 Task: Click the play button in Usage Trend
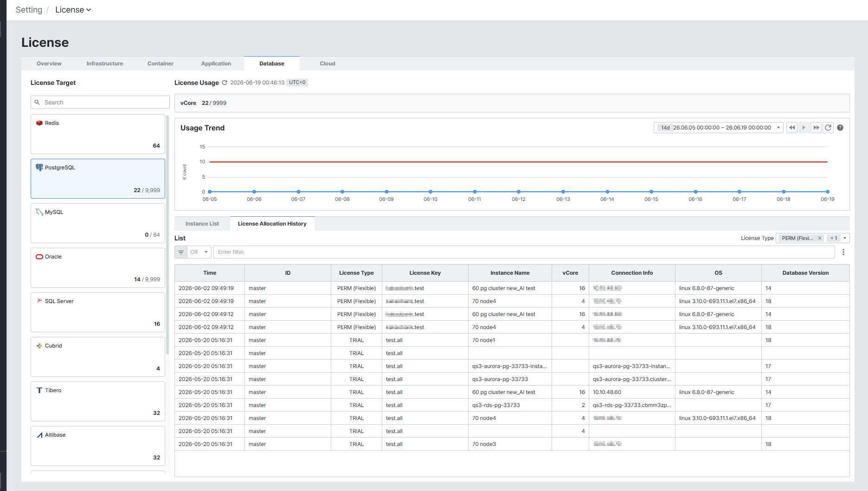804,128
